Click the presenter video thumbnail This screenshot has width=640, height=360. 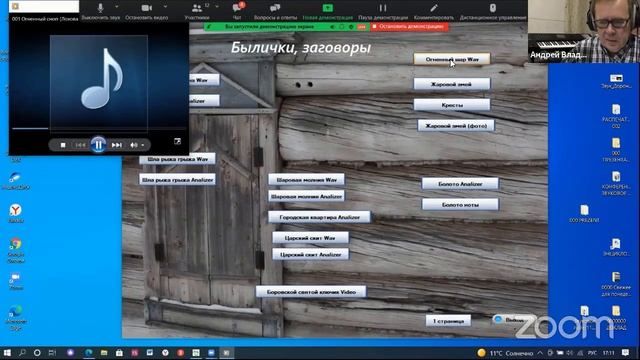tap(584, 31)
